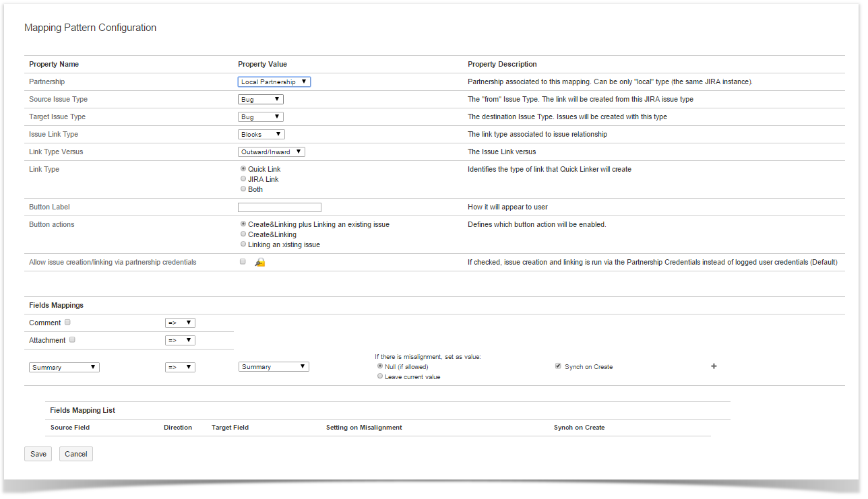Viewport: 868px width, 499px height.
Task: Click the Save button
Action: [x=38, y=454]
